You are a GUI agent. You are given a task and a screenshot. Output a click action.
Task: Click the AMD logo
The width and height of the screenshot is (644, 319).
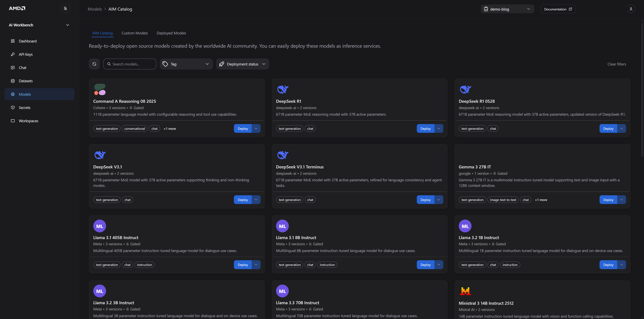pos(17,8)
